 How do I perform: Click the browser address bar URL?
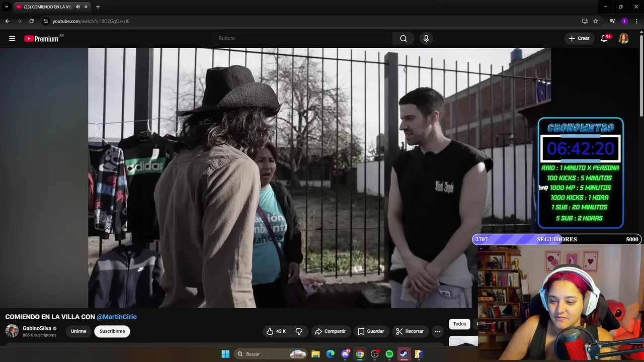point(91,21)
